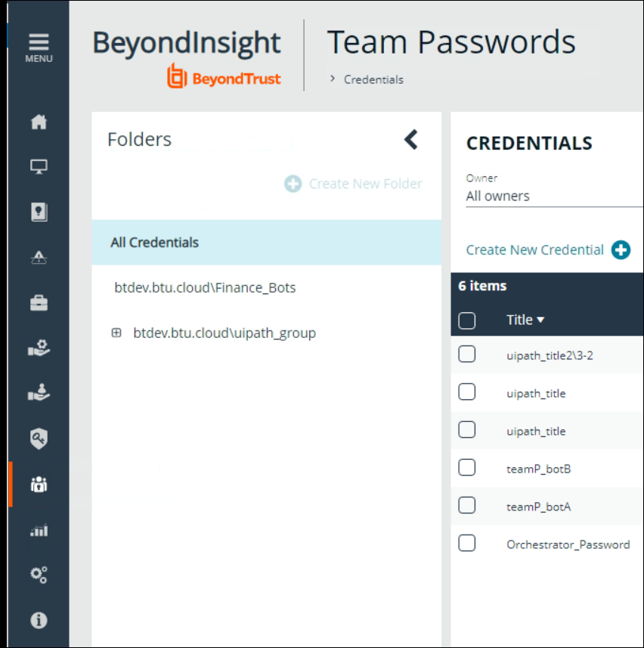
Task: Click the About info icon at bottom
Action: point(38,620)
